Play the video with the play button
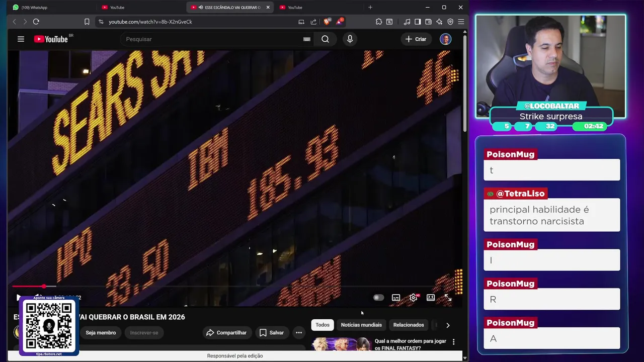Image resolution: width=644 pixels, height=362 pixels. point(19,298)
